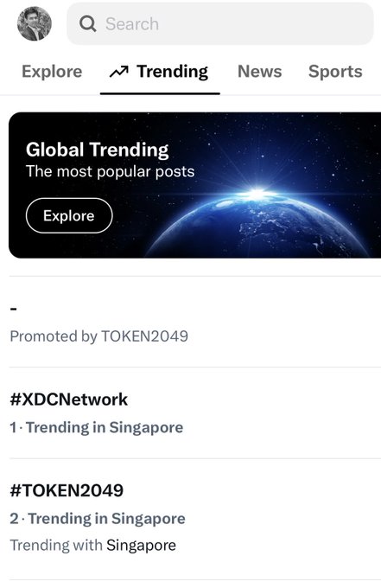Open the News tab
The height and width of the screenshot is (588, 381).
260,71
